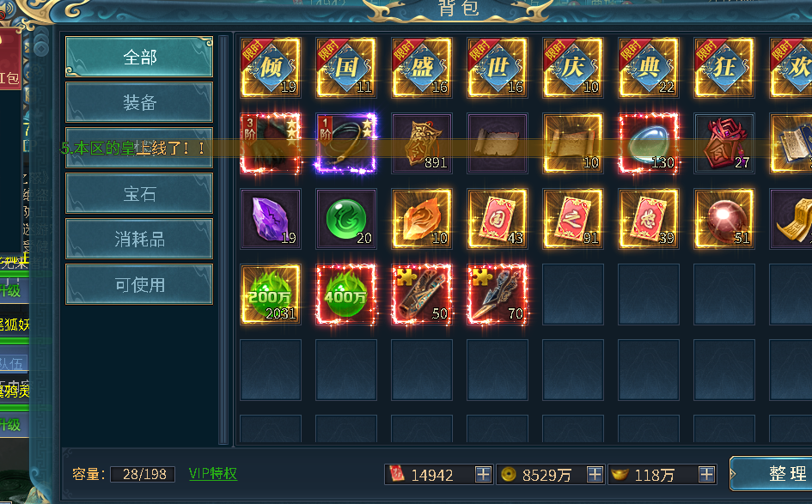This screenshot has width=812, height=504.
Task: Switch to the 宝石 category tab
Action: 139,193
